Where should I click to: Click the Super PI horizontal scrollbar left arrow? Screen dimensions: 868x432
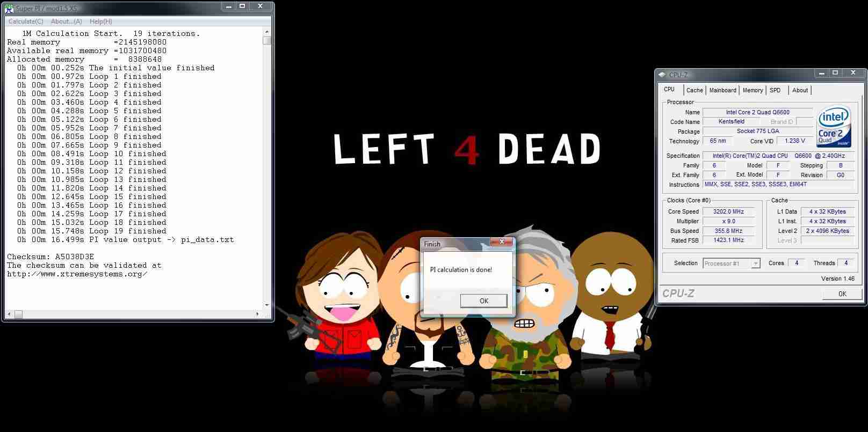tap(10, 314)
